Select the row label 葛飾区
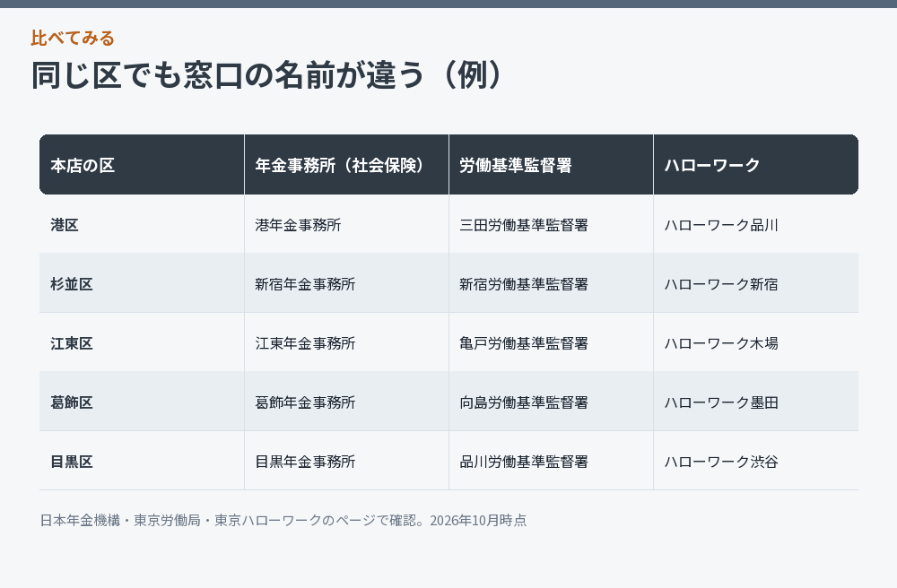897x588 pixels. [x=142, y=402]
